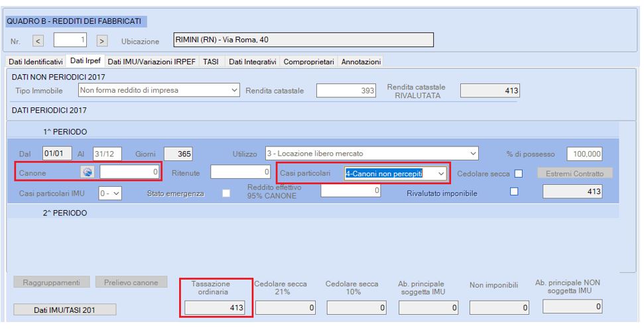Viewport: 644px width, 330px height.
Task: Check the Rivalutato imponibile checkbox
Action: (x=514, y=192)
